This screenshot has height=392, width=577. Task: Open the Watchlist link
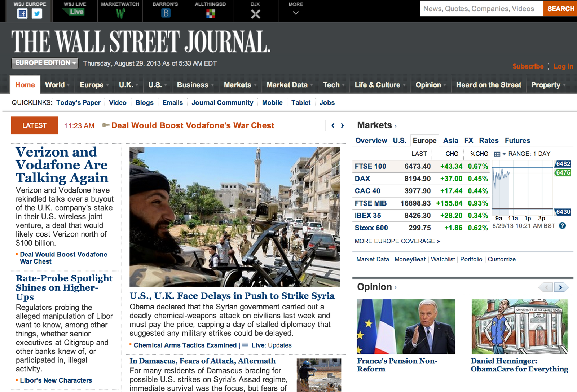(443, 259)
